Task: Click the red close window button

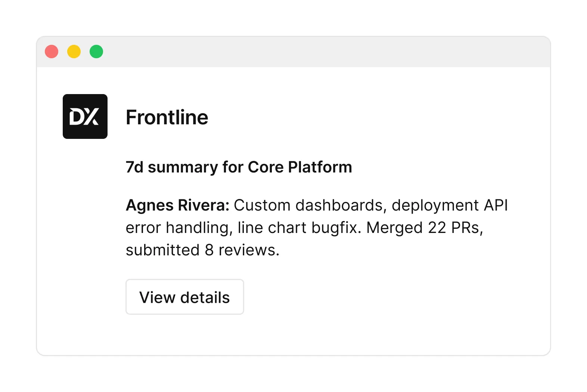Action: (52, 52)
